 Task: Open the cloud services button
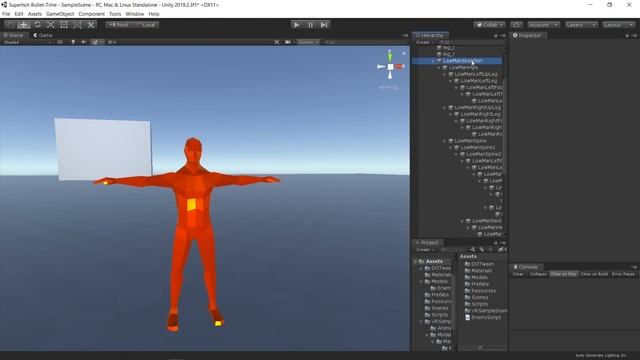[516, 25]
